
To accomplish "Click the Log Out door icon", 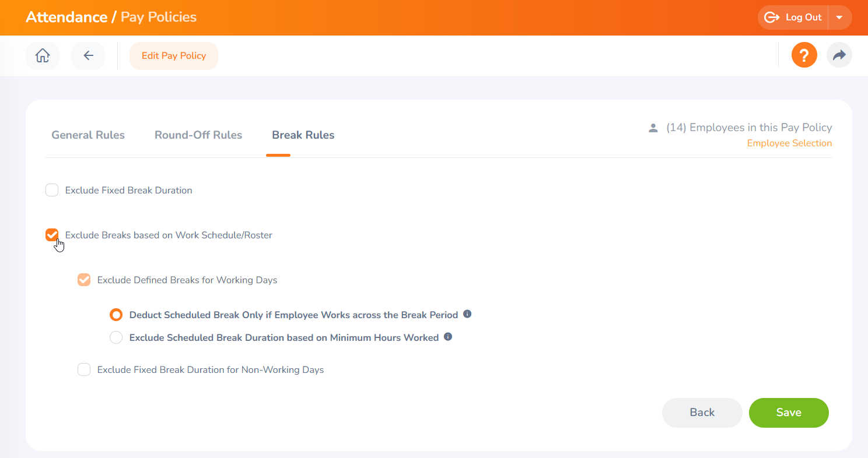I will pos(772,17).
